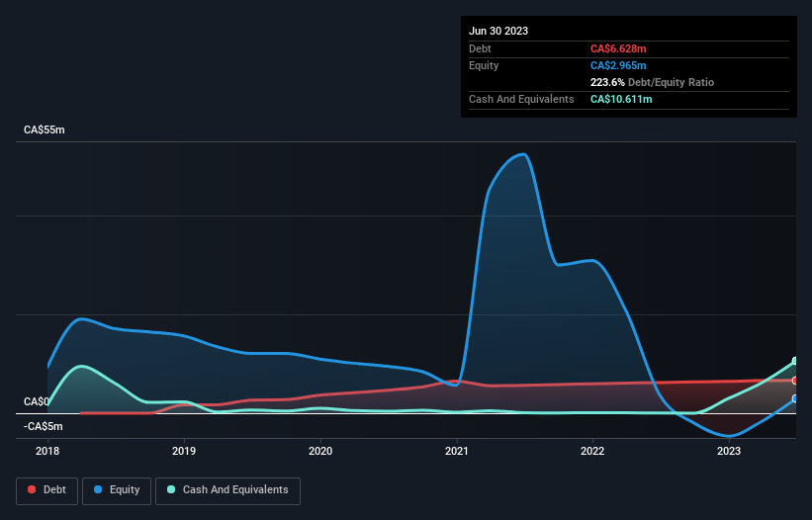
Task: Click the 2021 x-axis label
Action: coord(457,451)
